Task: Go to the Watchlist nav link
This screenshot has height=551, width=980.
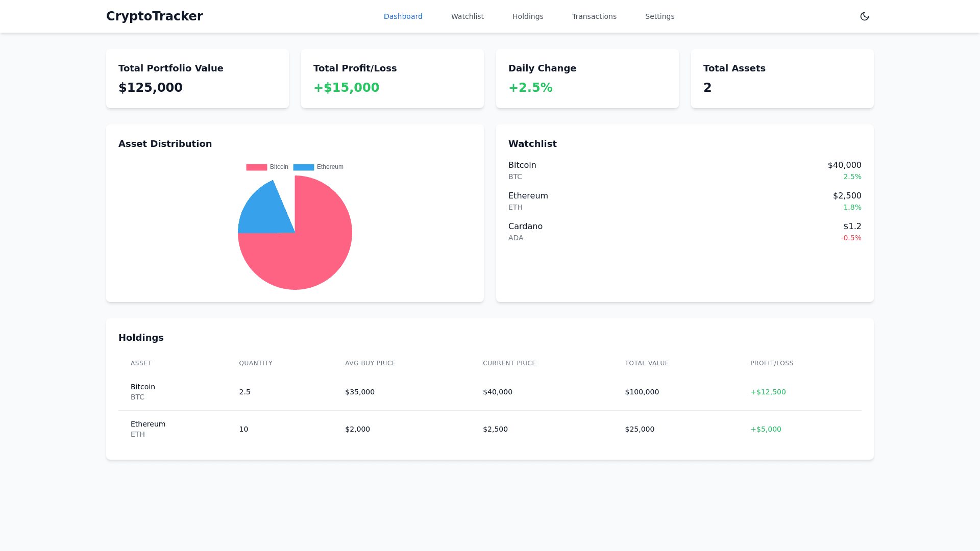Action: 467,16
